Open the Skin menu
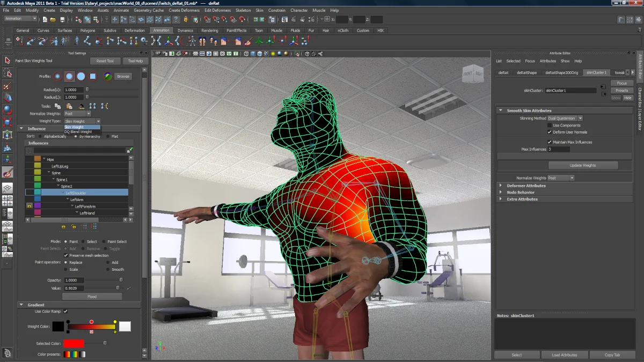 pos(259,10)
